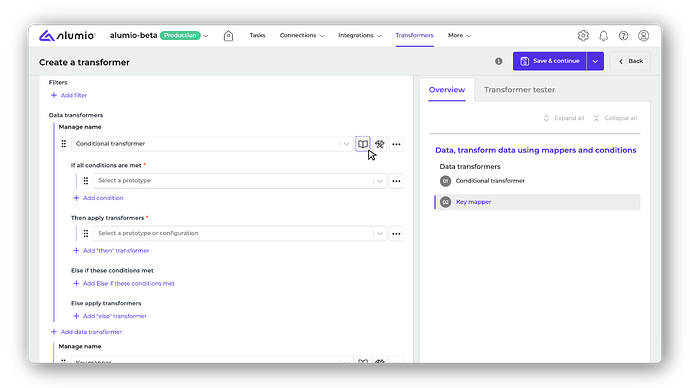This screenshot has height=388, width=690.
Task: Click Add "then" transformer
Action: [111, 250]
